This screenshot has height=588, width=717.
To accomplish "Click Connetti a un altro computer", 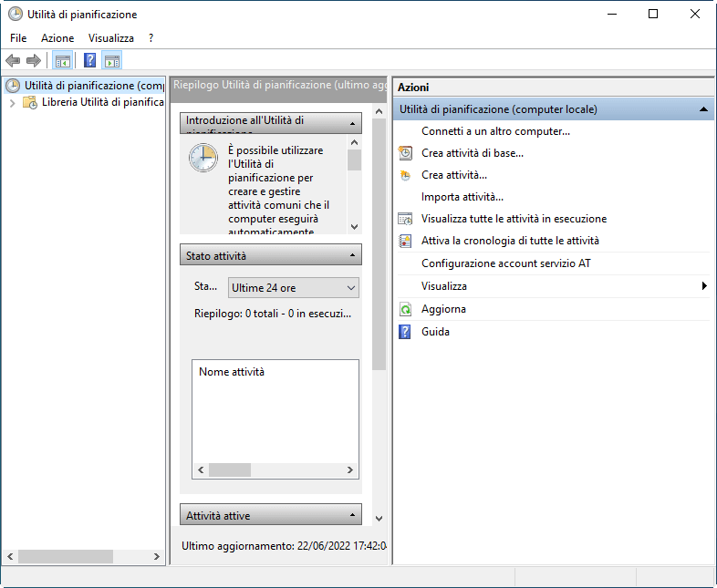I will [495, 131].
